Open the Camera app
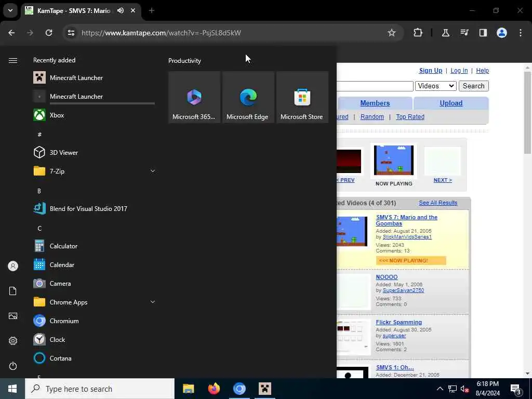The height and width of the screenshot is (399, 532). point(94,283)
